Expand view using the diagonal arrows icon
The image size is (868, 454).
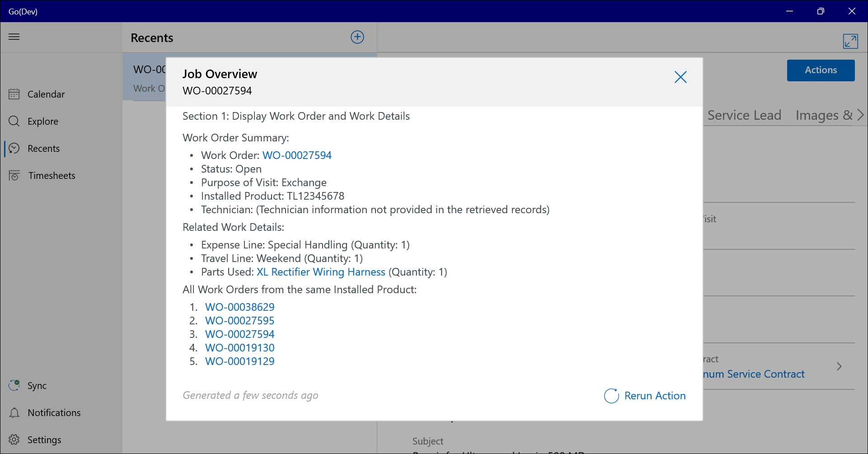(850, 41)
